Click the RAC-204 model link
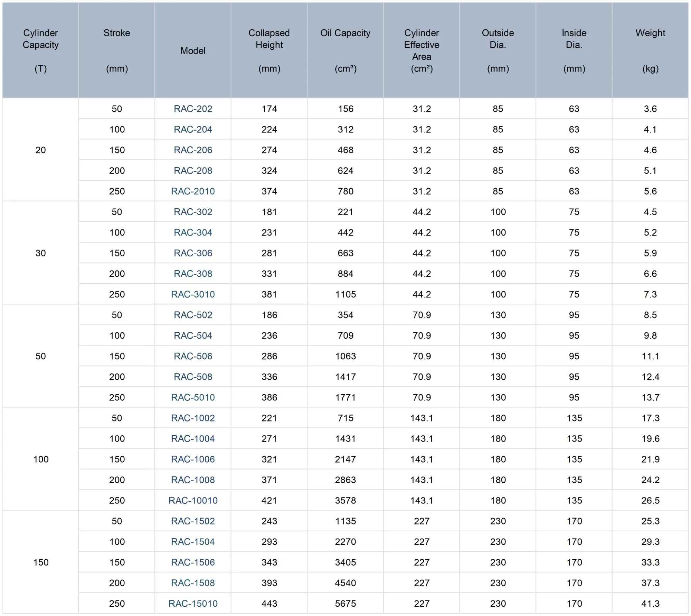The height and width of the screenshot is (616, 691). pos(193,130)
